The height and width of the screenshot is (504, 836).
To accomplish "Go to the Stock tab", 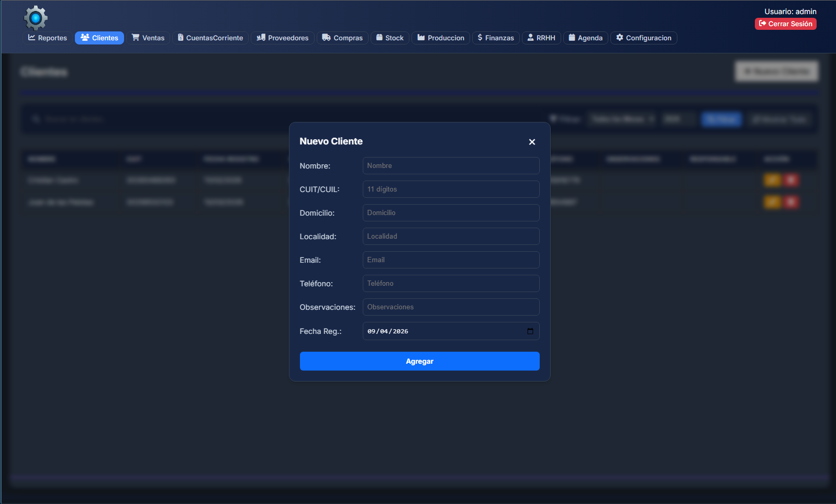I will click(x=390, y=38).
